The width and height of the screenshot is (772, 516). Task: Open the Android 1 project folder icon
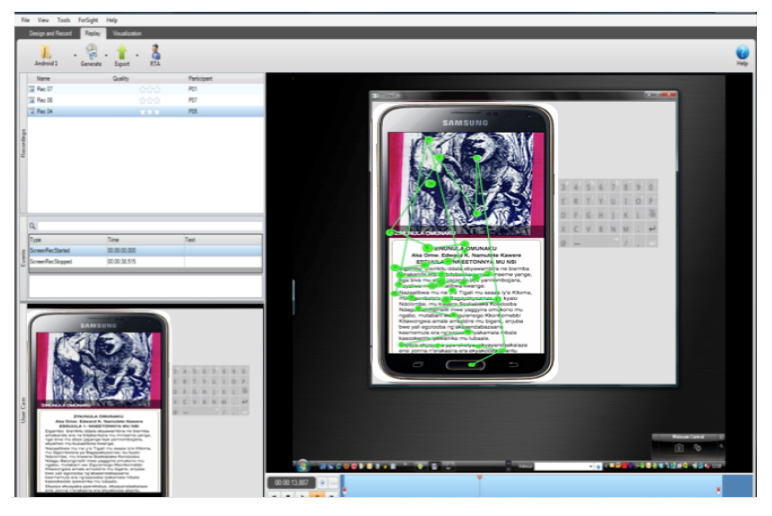[45, 50]
